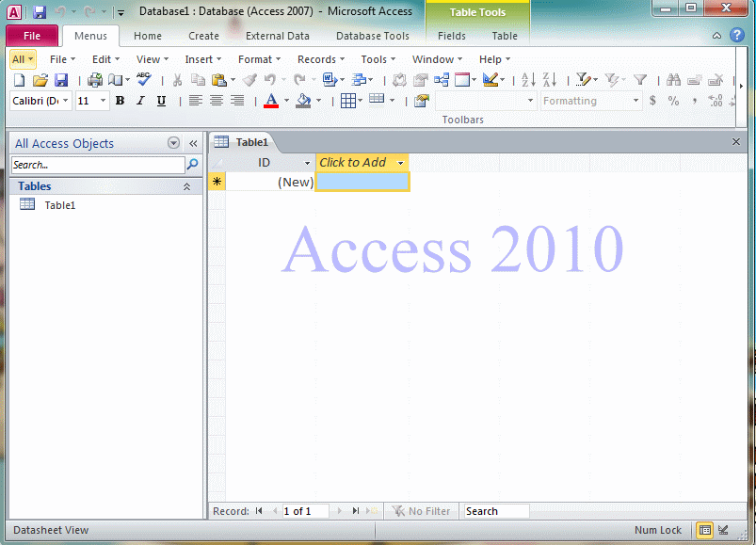
Task: Click the Copy icon
Action: coord(198,80)
